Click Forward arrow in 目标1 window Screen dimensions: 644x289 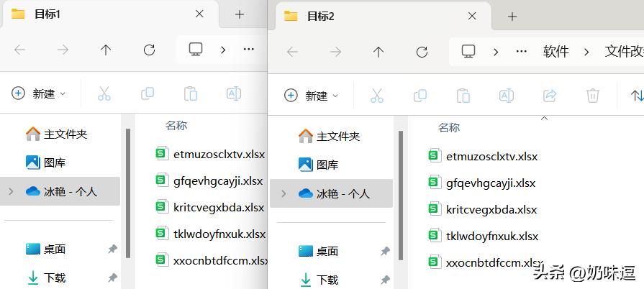tap(63, 50)
